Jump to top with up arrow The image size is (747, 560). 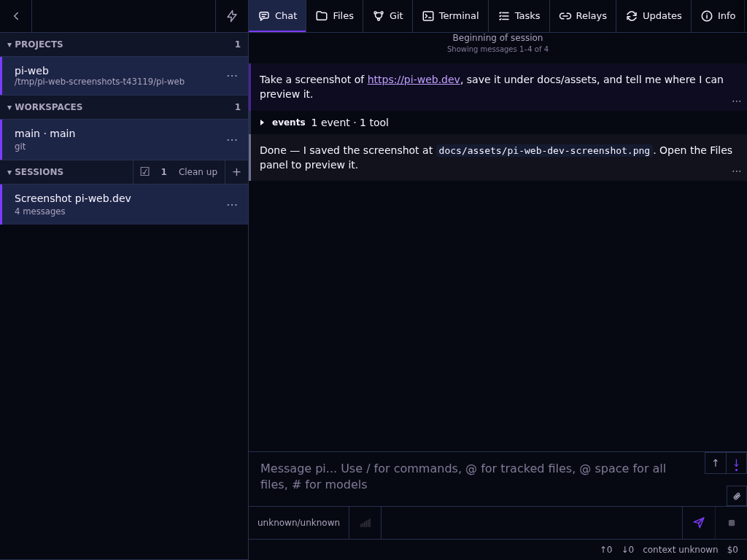click(x=716, y=463)
